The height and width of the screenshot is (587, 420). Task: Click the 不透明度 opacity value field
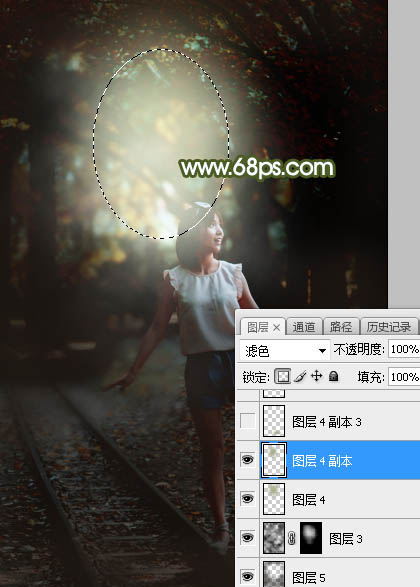pos(404,349)
